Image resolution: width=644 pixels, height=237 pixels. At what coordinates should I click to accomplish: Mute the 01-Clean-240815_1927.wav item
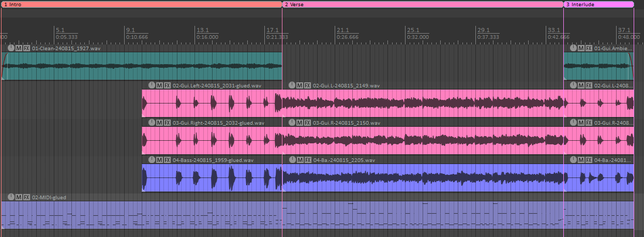[19, 48]
